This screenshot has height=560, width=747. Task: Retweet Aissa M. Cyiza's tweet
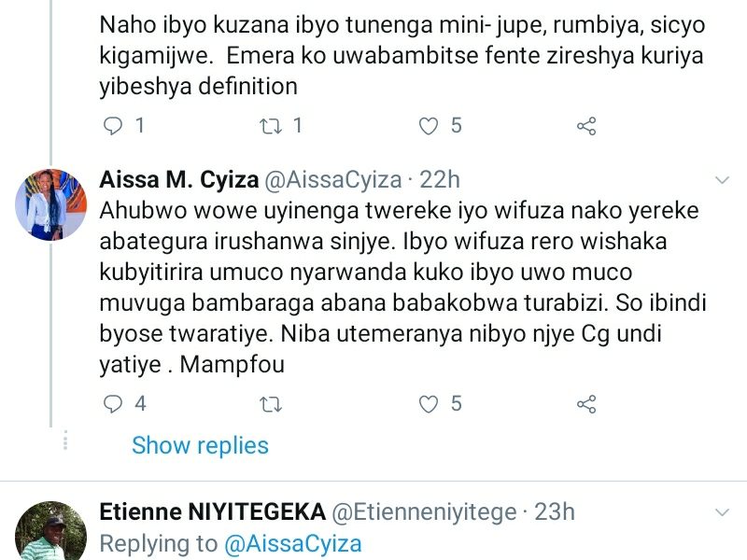pyautogui.click(x=271, y=404)
